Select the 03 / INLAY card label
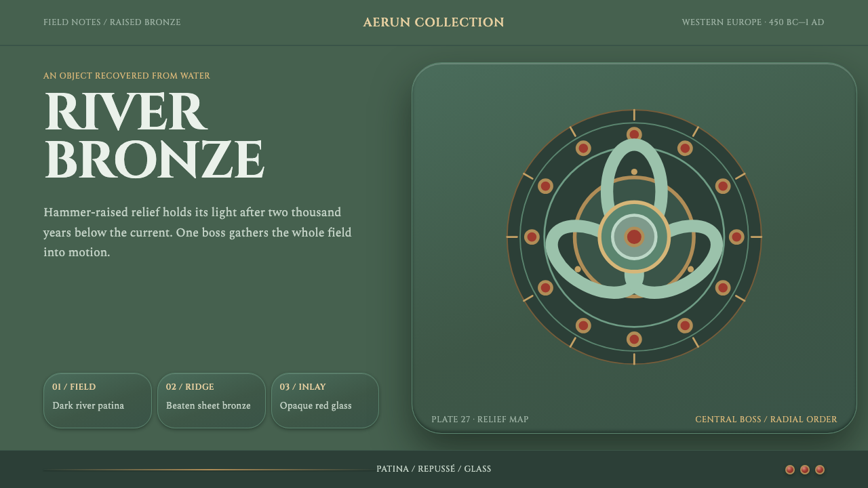The image size is (868, 488). [x=302, y=387]
